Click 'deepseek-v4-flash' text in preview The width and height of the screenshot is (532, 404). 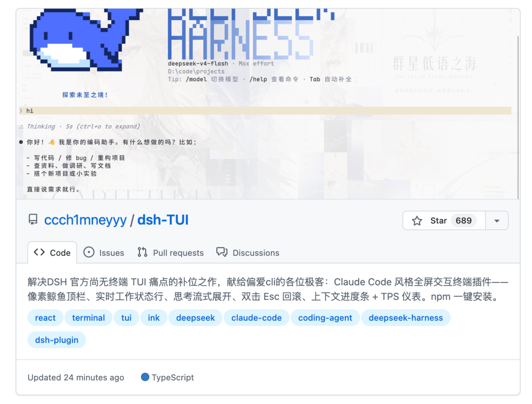[x=198, y=63]
